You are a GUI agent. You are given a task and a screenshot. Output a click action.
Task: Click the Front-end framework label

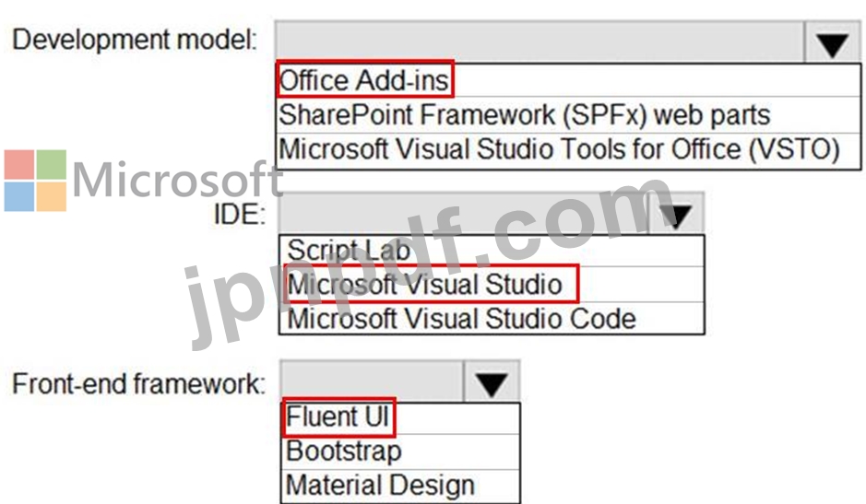coord(138,383)
